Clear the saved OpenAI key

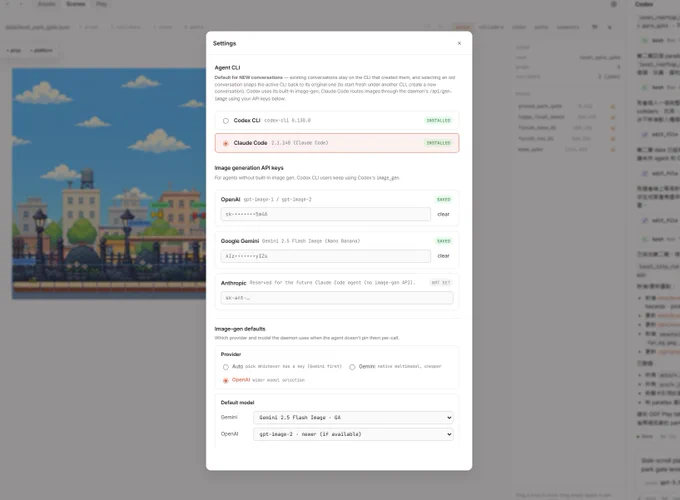[x=443, y=214]
